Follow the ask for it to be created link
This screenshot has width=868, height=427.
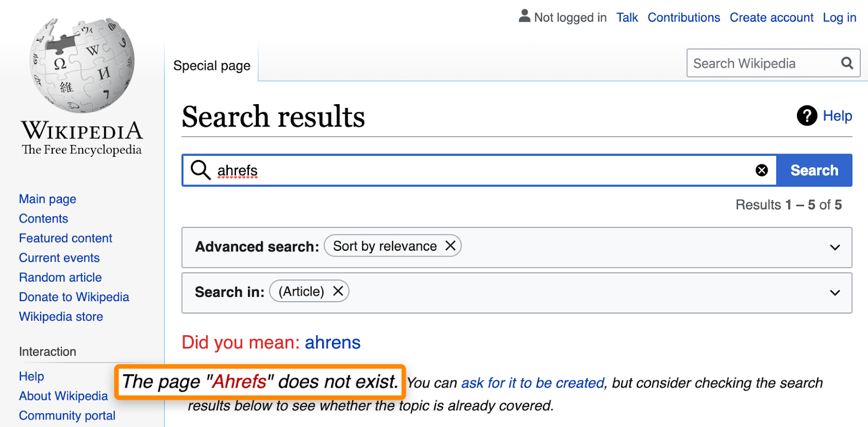click(532, 383)
